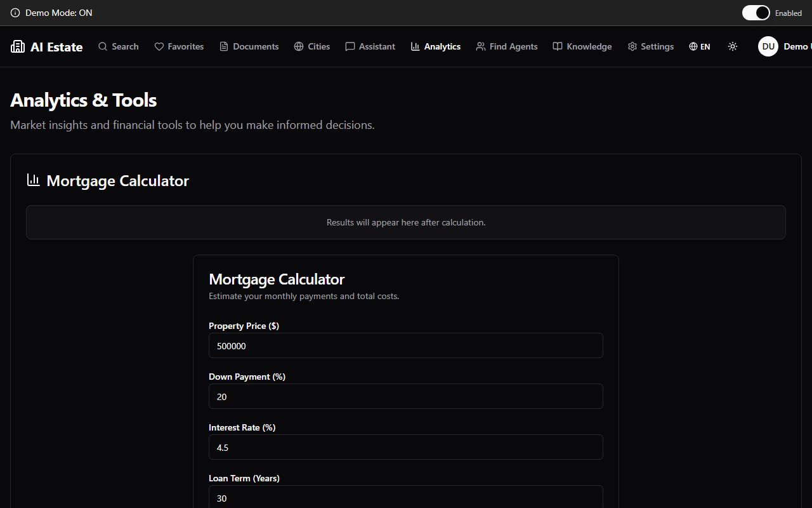Image resolution: width=812 pixels, height=508 pixels.
Task: Click the Down Payment input field
Action: click(406, 396)
